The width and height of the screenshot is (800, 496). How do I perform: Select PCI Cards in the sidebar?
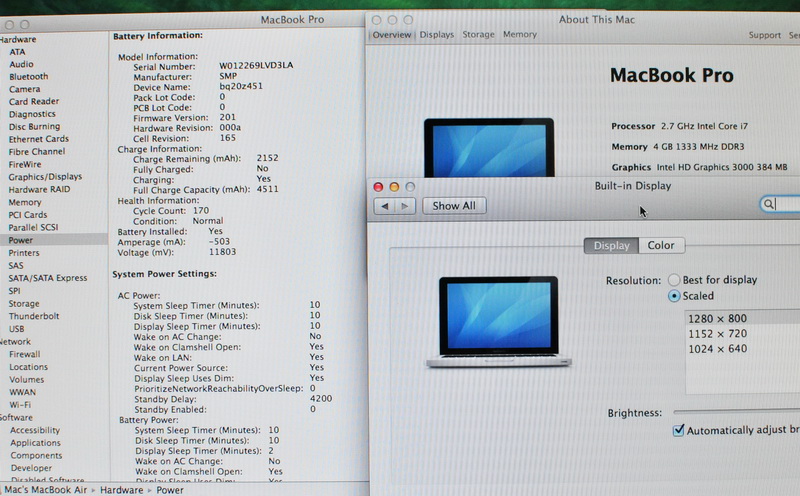[x=28, y=215]
